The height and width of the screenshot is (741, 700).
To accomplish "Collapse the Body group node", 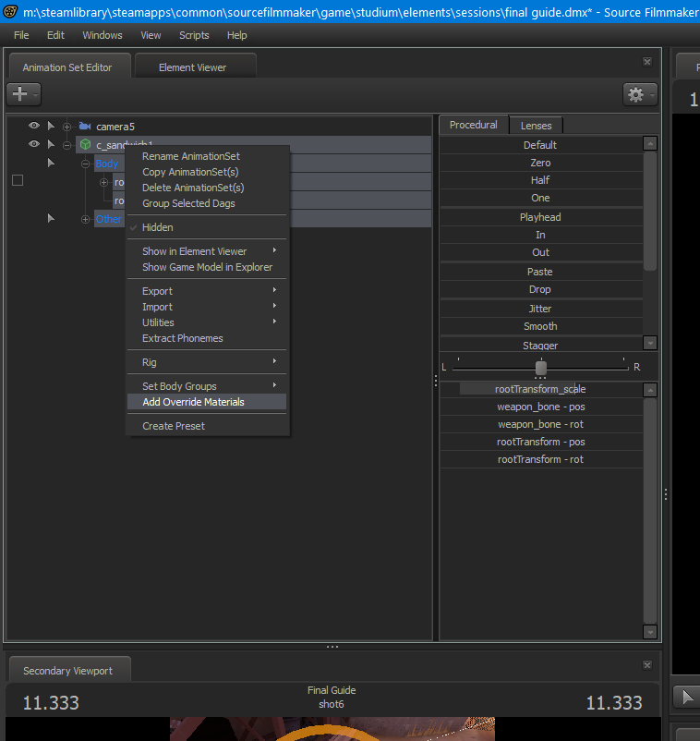I will coord(86,164).
